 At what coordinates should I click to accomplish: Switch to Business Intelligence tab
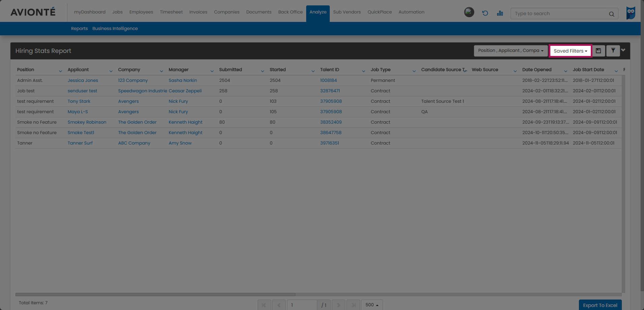(115, 29)
